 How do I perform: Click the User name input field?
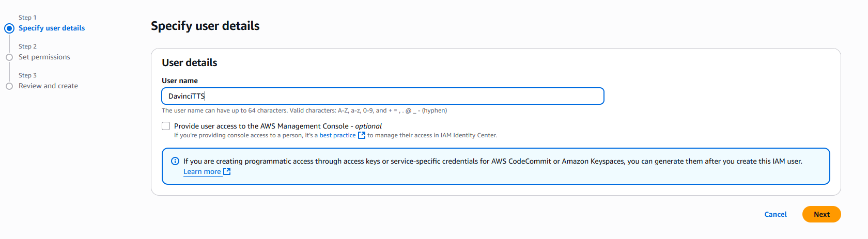383,96
